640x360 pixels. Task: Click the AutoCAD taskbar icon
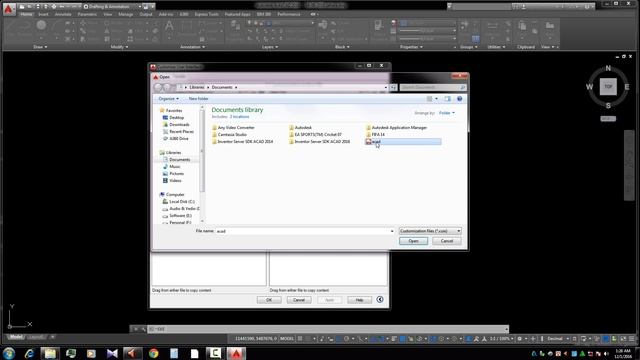pos(236,353)
